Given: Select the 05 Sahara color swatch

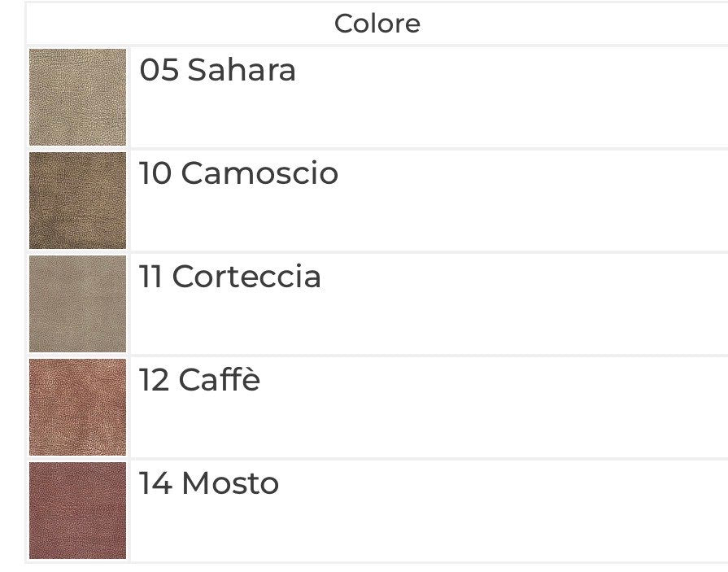Looking at the screenshot, I should click(77, 97).
